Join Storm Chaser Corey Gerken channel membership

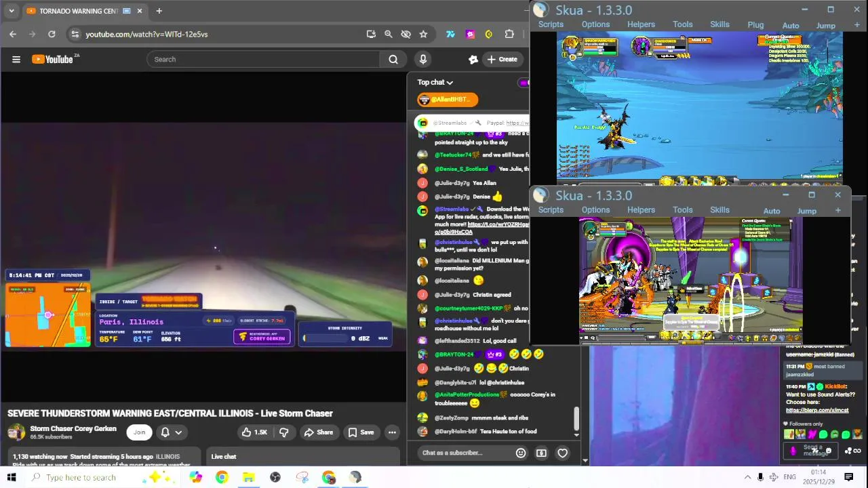(x=139, y=432)
